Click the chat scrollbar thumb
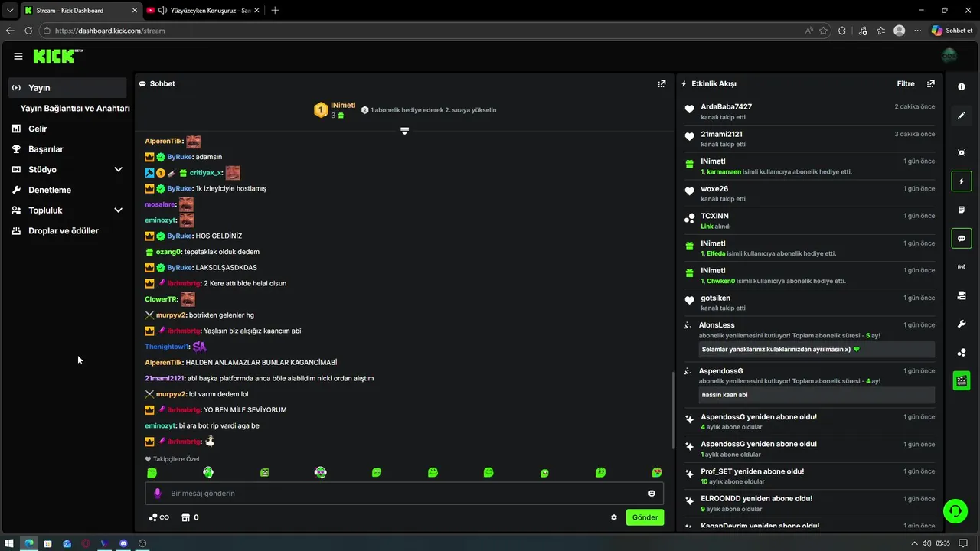The width and height of the screenshot is (980, 551). [673, 410]
